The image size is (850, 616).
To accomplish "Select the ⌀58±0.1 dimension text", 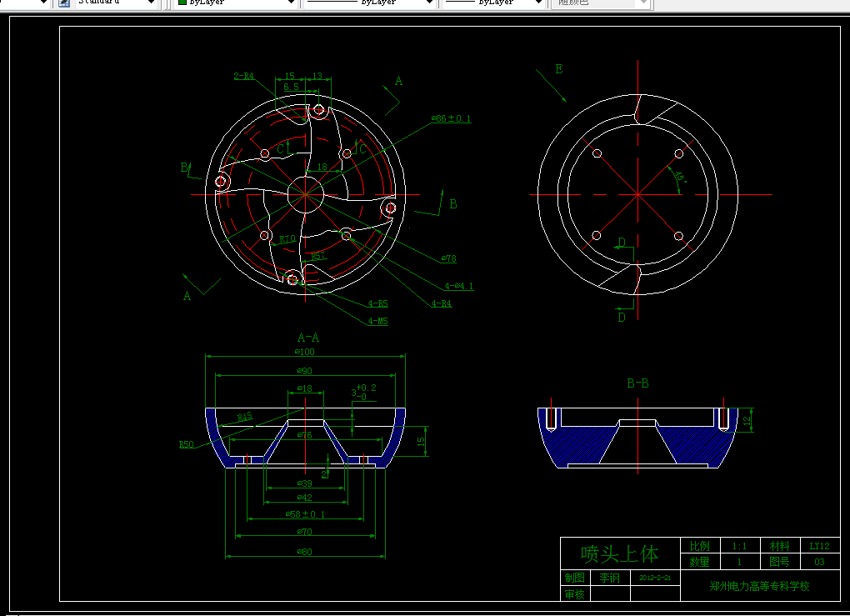I will click(305, 514).
